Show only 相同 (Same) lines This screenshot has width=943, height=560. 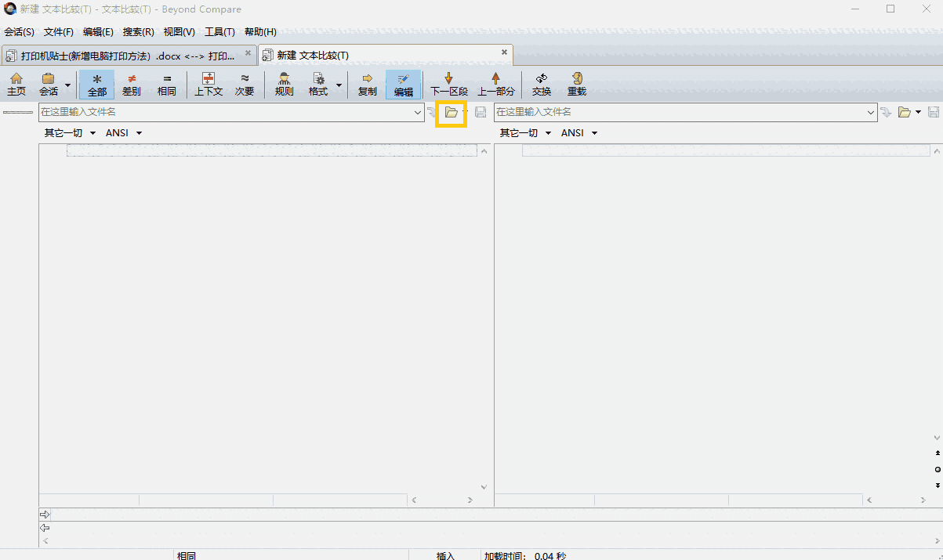click(x=167, y=84)
